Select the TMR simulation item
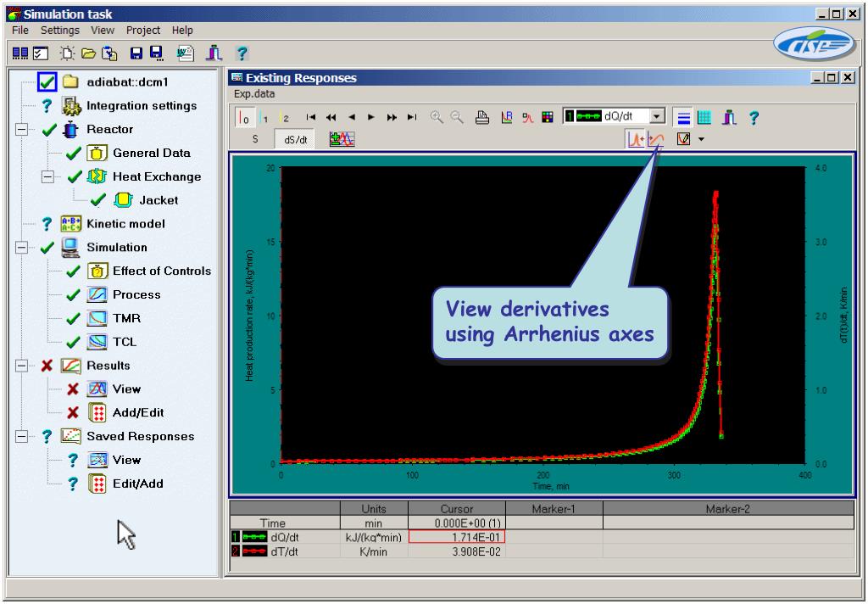 [x=126, y=318]
